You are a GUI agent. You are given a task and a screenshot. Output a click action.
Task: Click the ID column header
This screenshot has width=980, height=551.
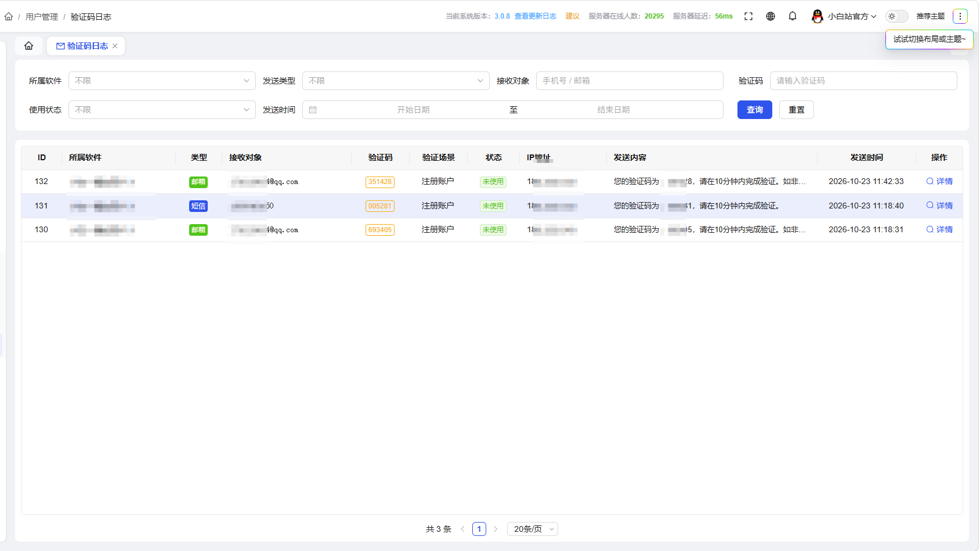click(42, 157)
